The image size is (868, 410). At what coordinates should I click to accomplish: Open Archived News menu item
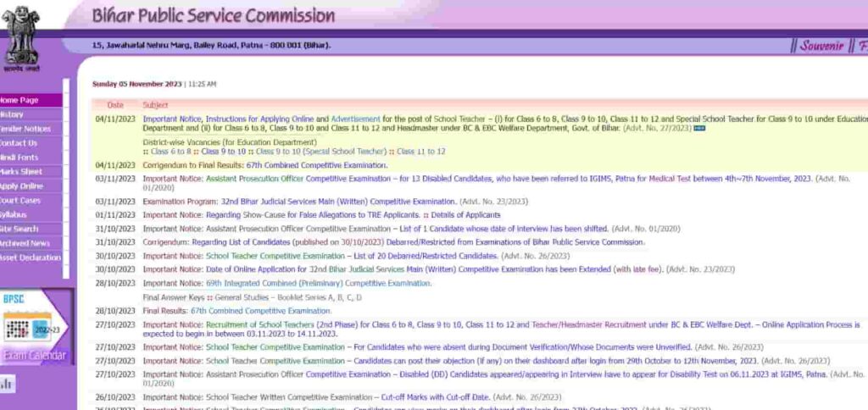click(x=31, y=243)
